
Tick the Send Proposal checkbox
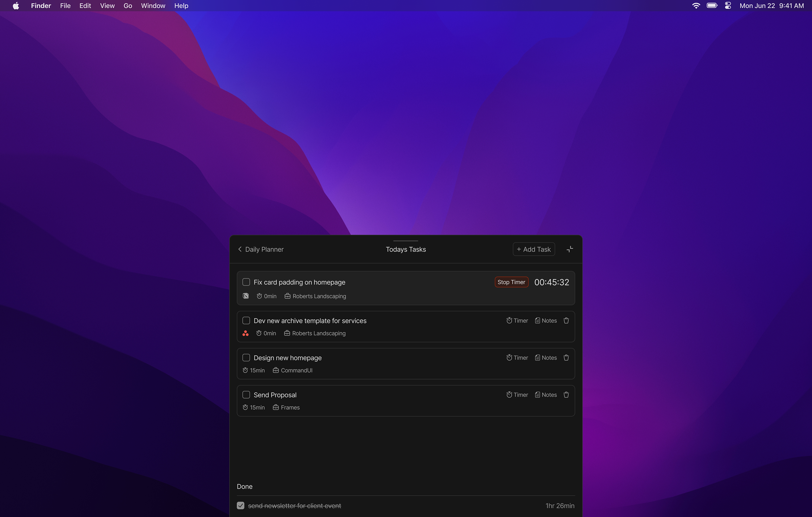(x=246, y=395)
